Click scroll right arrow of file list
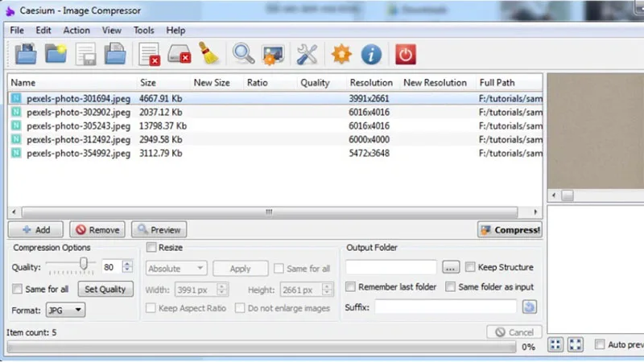644x362 pixels. click(535, 212)
